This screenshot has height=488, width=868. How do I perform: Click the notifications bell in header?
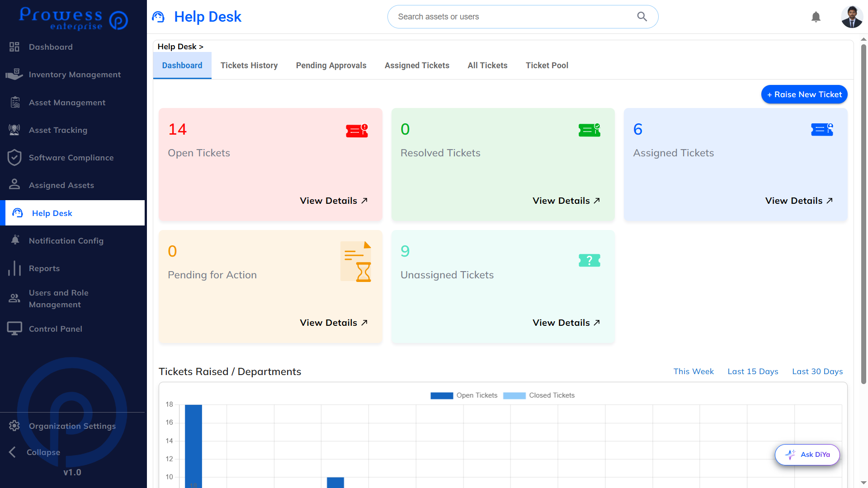click(x=816, y=17)
